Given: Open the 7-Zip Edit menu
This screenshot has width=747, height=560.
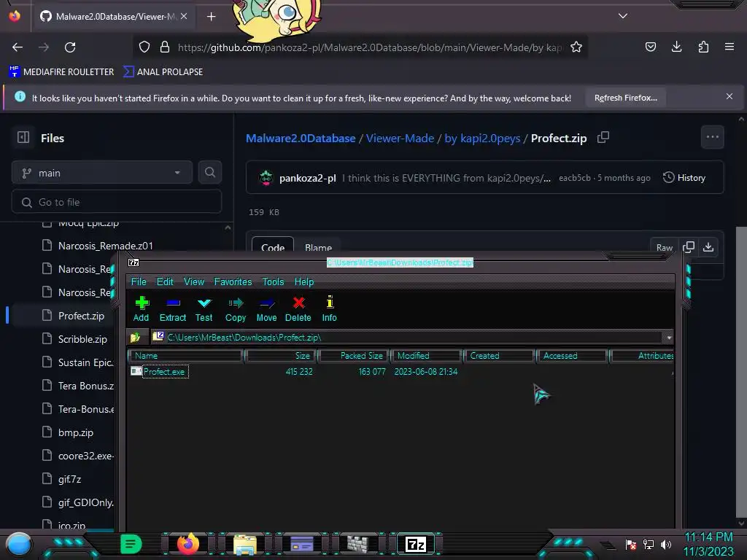Looking at the screenshot, I should click(165, 282).
